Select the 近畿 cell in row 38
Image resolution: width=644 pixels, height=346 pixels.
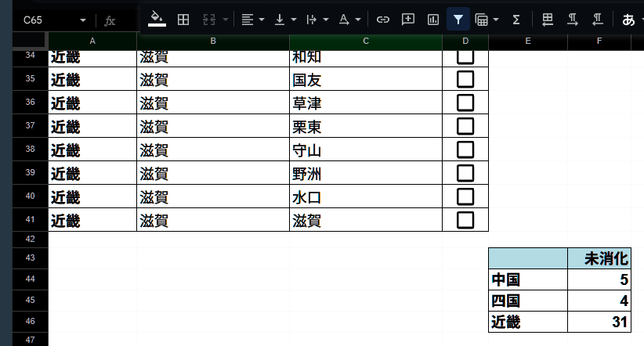[x=92, y=149]
